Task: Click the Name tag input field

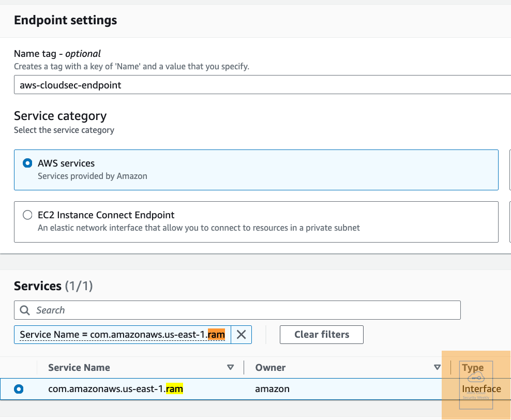Action: point(262,85)
